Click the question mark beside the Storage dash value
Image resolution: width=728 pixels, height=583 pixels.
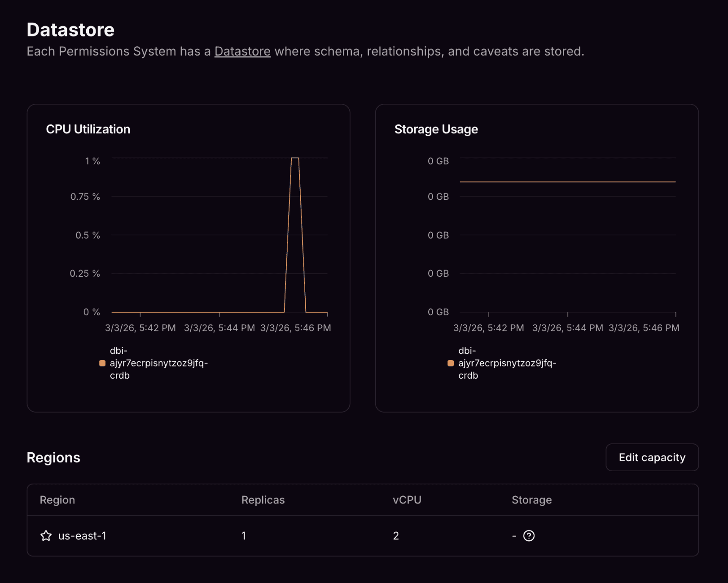click(x=530, y=535)
